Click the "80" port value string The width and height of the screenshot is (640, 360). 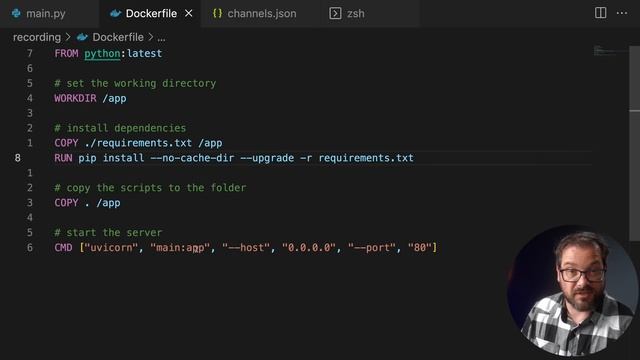[420, 248]
